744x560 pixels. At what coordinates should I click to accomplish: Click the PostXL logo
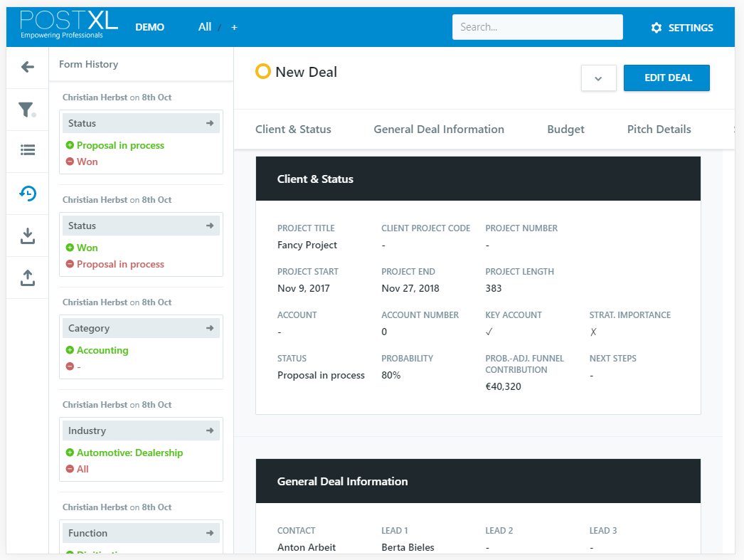pos(69,24)
